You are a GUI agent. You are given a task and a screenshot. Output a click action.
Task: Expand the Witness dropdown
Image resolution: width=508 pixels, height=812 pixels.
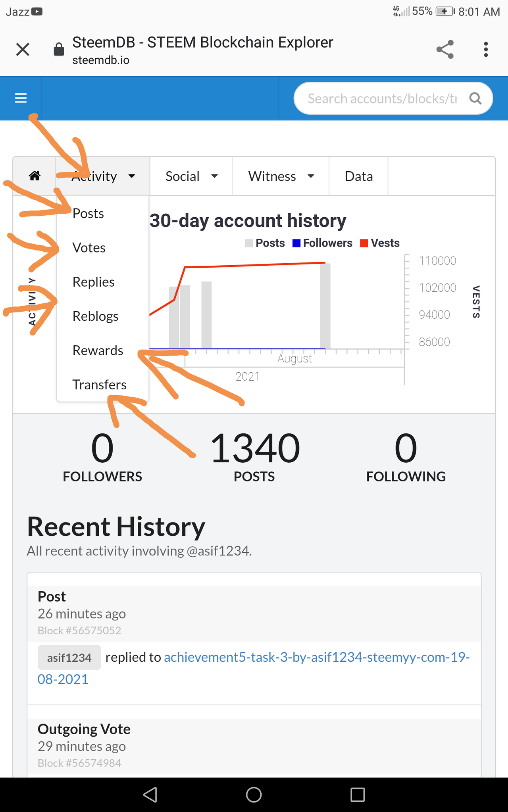coord(281,176)
